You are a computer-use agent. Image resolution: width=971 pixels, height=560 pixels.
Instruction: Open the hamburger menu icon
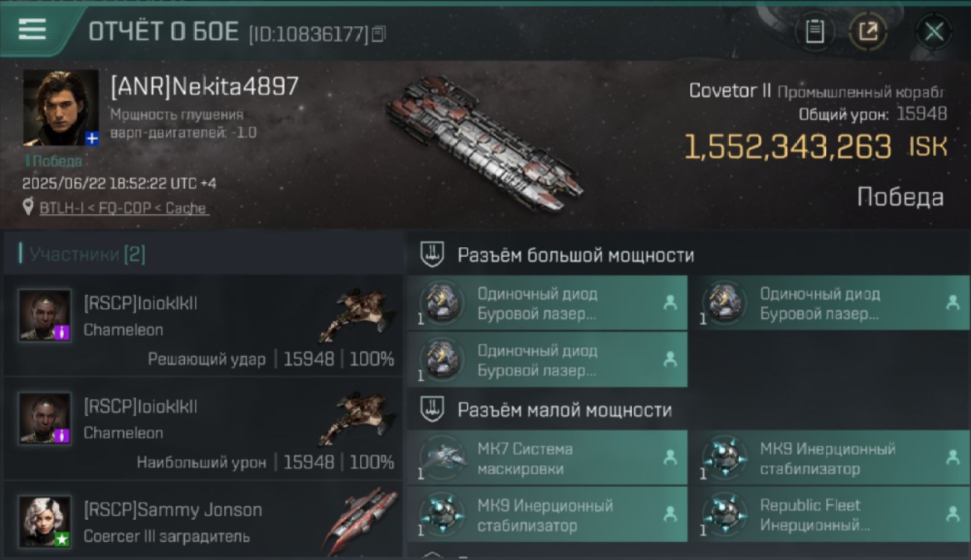tap(32, 30)
